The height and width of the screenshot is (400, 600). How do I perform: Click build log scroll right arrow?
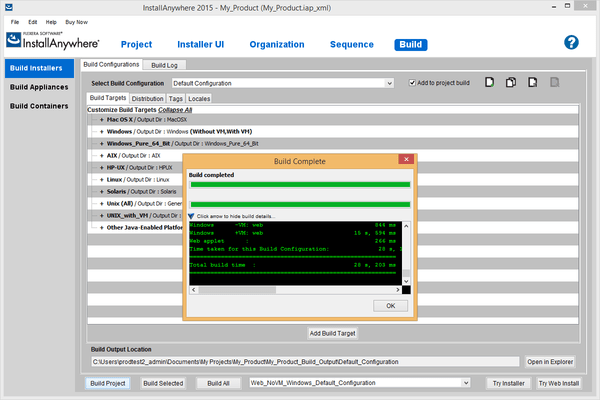coord(398,290)
